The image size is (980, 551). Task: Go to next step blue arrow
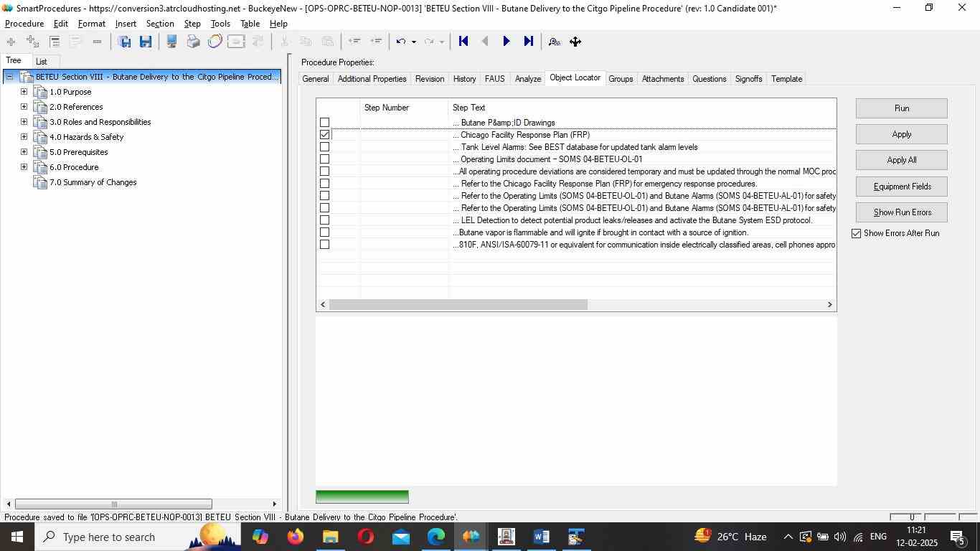point(507,42)
